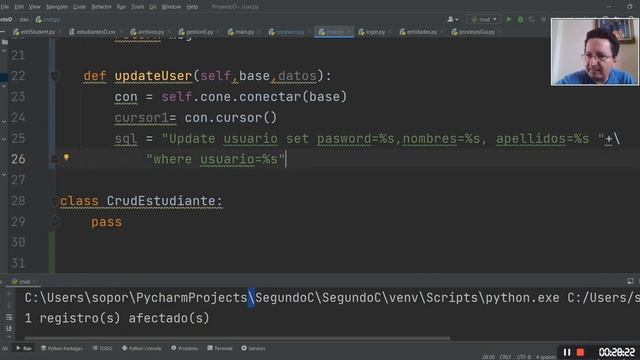Click the Debug bug icon in toolbar
Viewport: 640px width, 360px height.
520,19
